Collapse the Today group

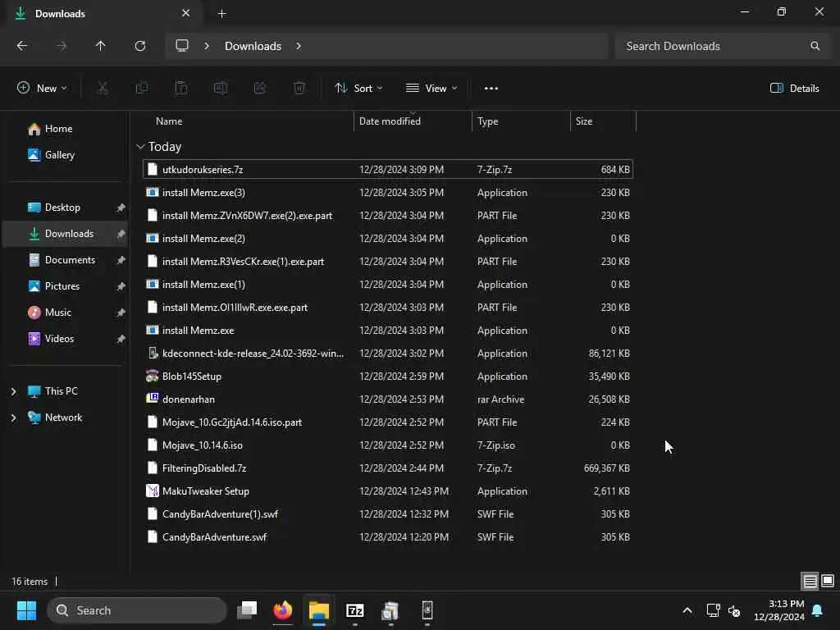[x=140, y=147]
